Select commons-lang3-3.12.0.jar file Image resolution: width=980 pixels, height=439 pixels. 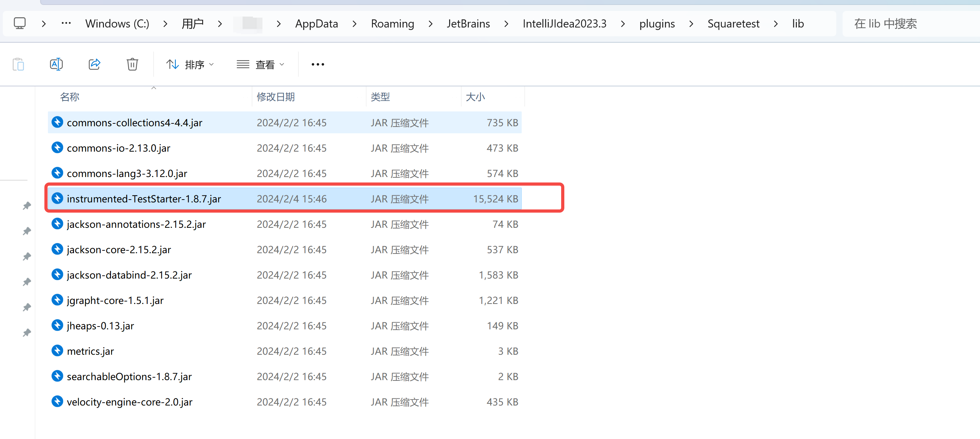click(x=285, y=173)
